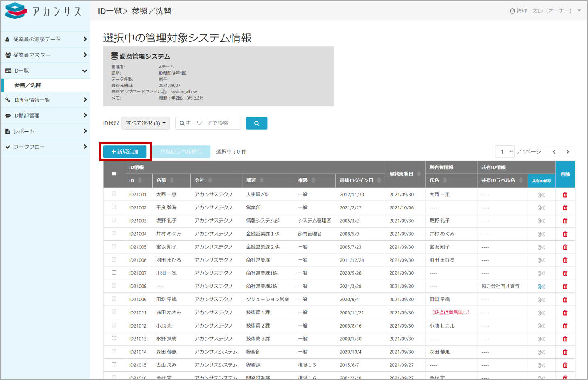Sort by ID column sort arrows
Screen dimensions: 588x380
(140, 180)
